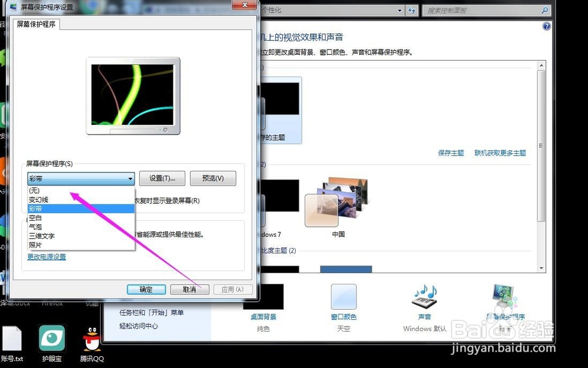Screen dimensions: 588x368
Task: Pick the highlighted 彩带 list entry
Action: click(x=81, y=208)
